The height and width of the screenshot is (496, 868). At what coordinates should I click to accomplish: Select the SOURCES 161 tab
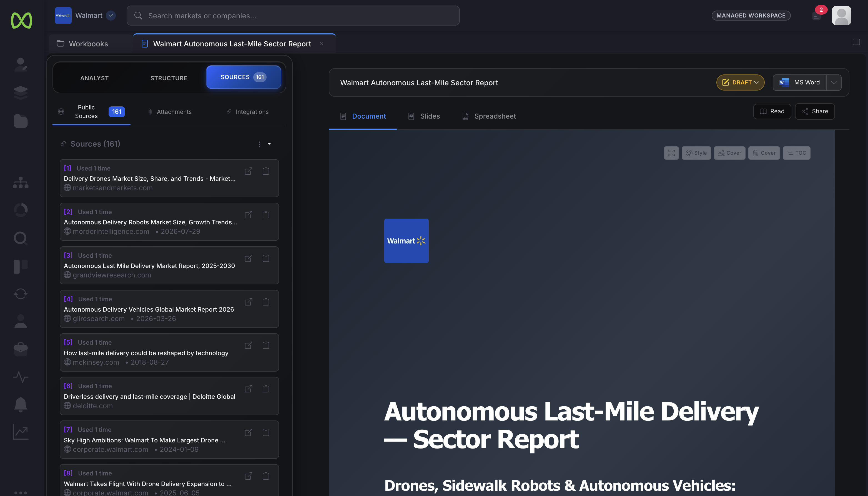pos(244,77)
